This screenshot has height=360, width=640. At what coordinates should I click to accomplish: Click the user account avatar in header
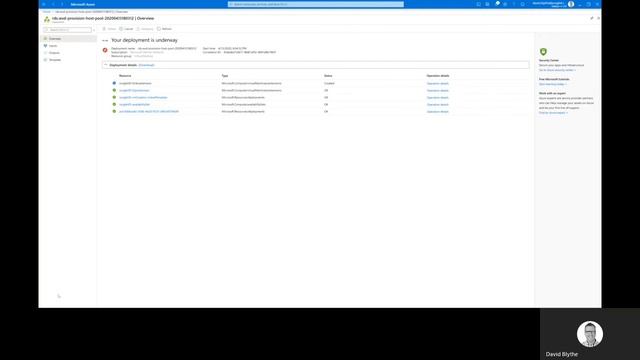(571, 4)
